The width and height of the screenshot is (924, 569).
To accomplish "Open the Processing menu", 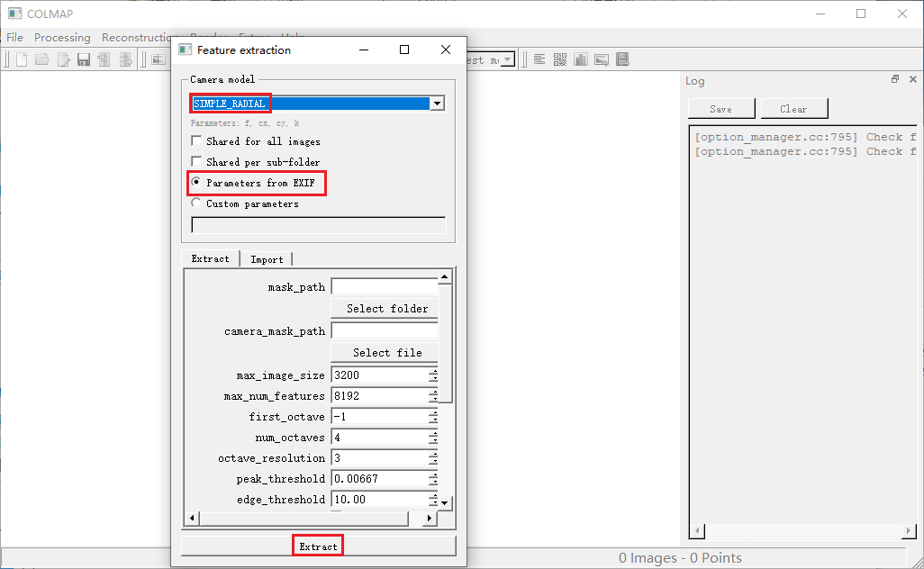I will [62, 37].
